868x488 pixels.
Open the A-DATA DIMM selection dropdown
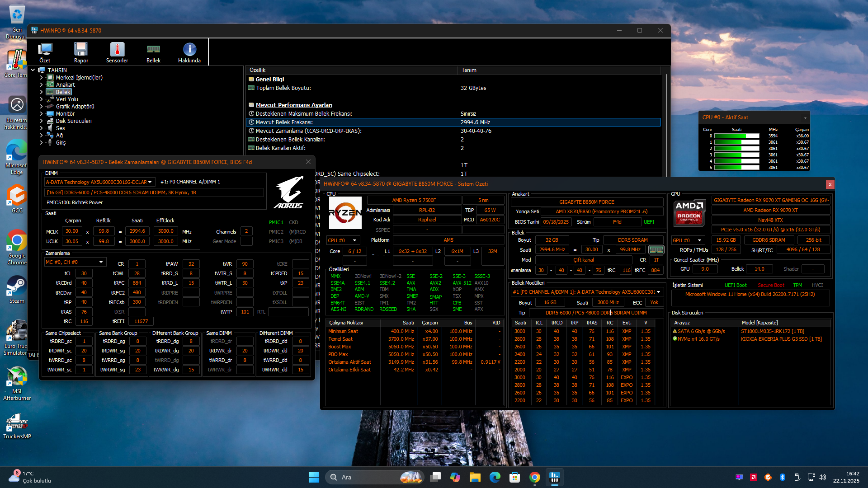[99, 182]
